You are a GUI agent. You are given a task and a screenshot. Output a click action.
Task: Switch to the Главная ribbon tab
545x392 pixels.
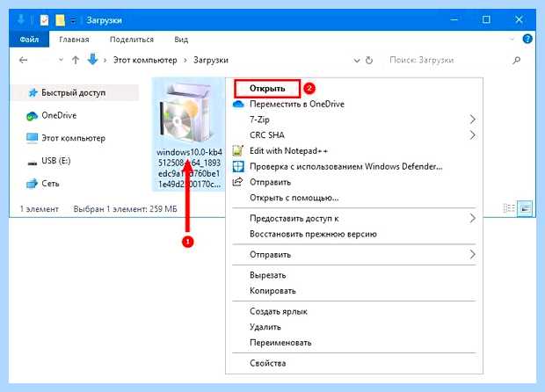pyautogui.click(x=74, y=40)
